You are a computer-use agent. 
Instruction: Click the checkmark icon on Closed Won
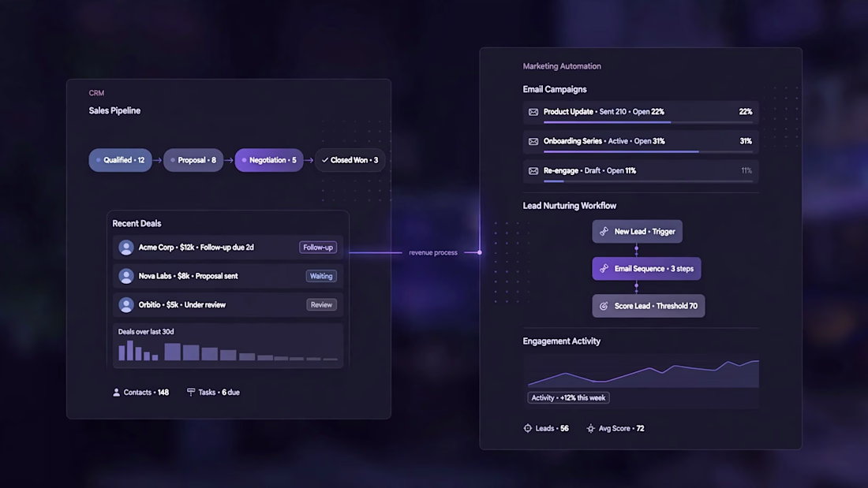[325, 161]
